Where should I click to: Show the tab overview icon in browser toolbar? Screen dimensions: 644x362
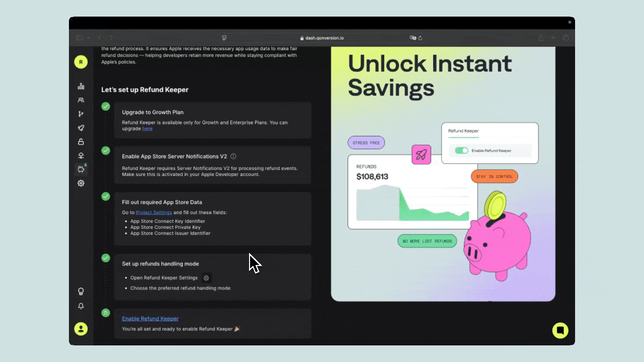pyautogui.click(x=566, y=38)
